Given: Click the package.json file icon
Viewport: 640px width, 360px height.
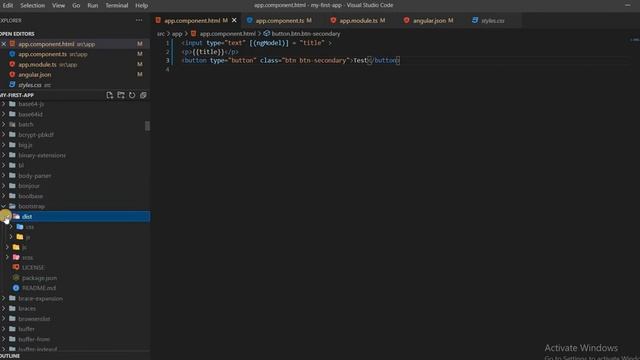Looking at the screenshot, I should coord(16,278).
